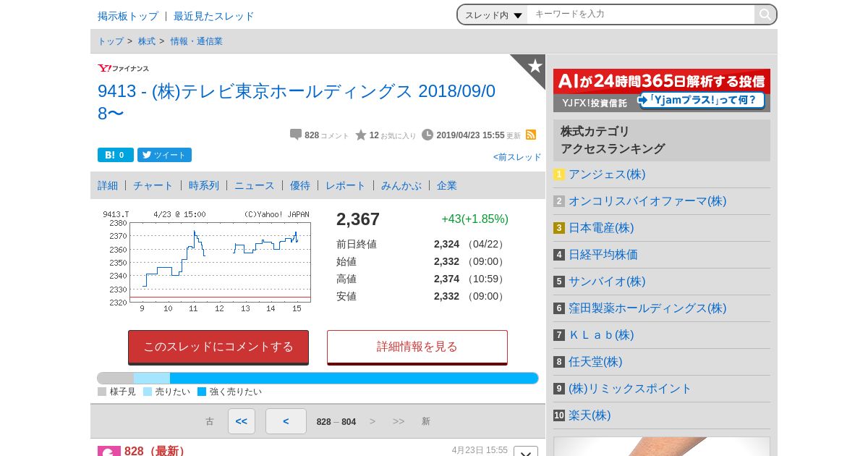Click the post 828 user avatar

[109, 451]
